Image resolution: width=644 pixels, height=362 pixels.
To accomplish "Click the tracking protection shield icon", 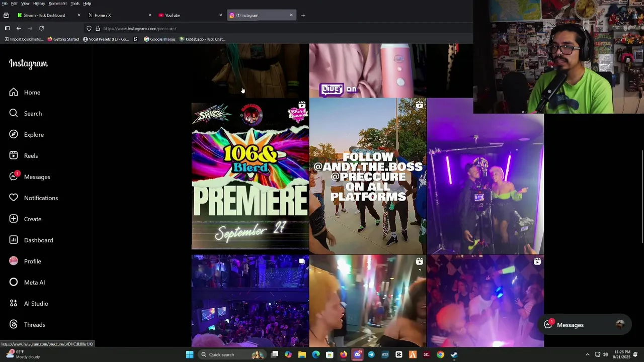I will [x=89, y=28].
